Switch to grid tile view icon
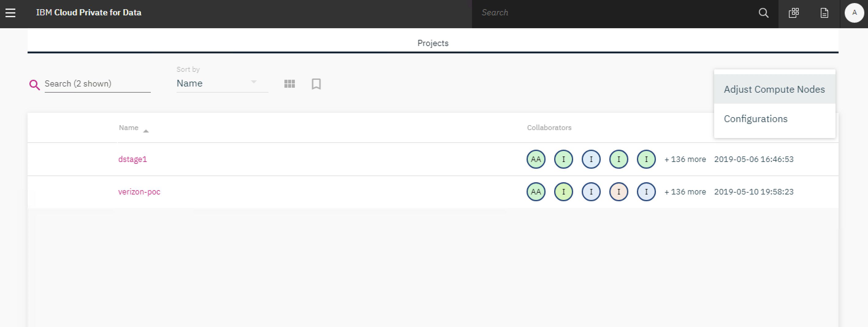This screenshot has height=327, width=868. pyautogui.click(x=289, y=84)
